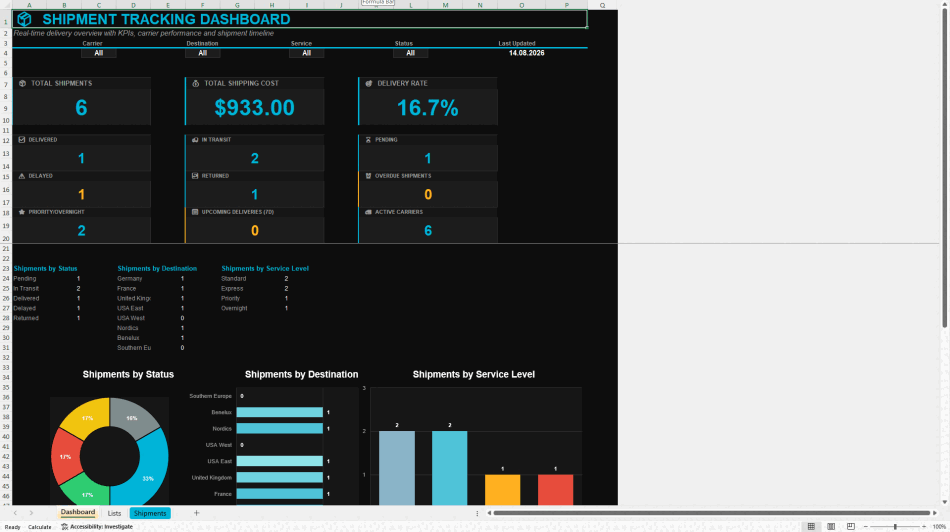Open the Service filter dropdown set to All

coord(307,53)
